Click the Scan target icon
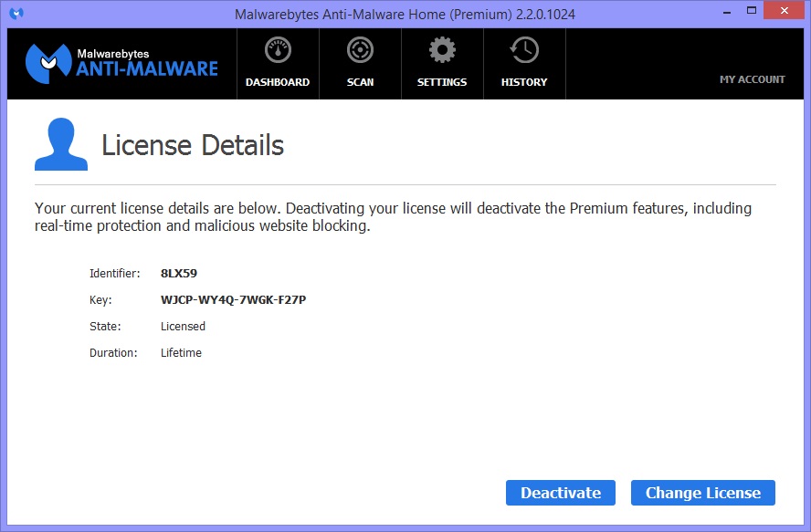The height and width of the screenshot is (532, 811). [x=360, y=50]
